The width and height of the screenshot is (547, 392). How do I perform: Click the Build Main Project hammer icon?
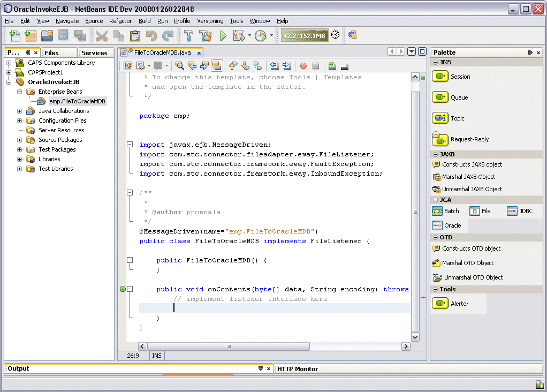tap(189, 36)
